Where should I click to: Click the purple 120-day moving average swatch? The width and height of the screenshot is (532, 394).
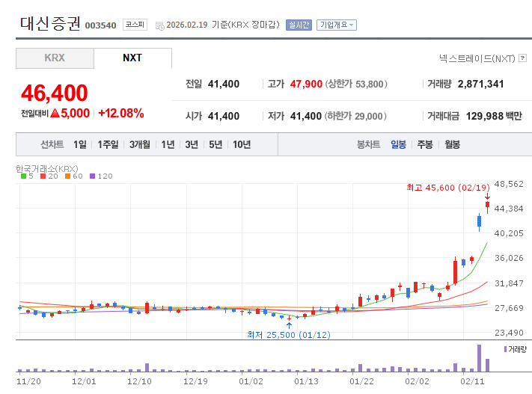[92, 176]
